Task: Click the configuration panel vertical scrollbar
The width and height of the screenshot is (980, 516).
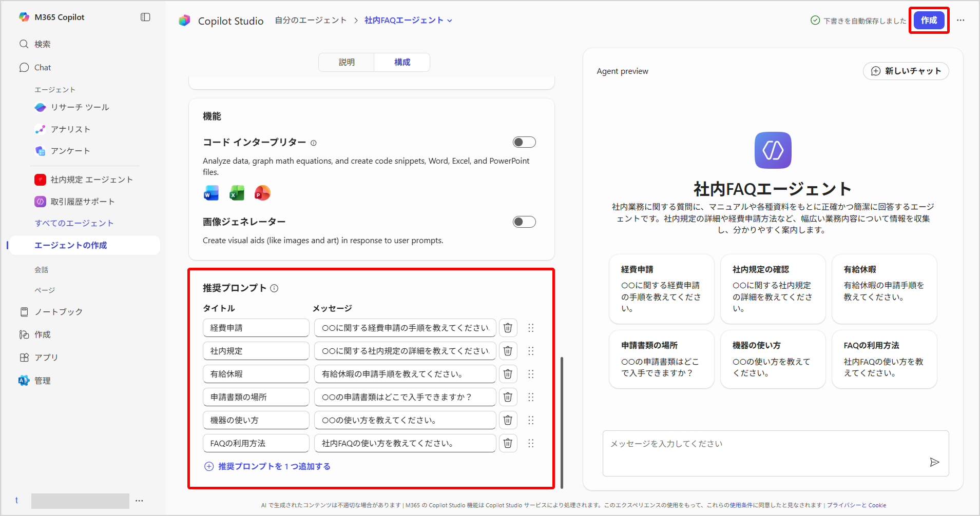Action: 562,421
